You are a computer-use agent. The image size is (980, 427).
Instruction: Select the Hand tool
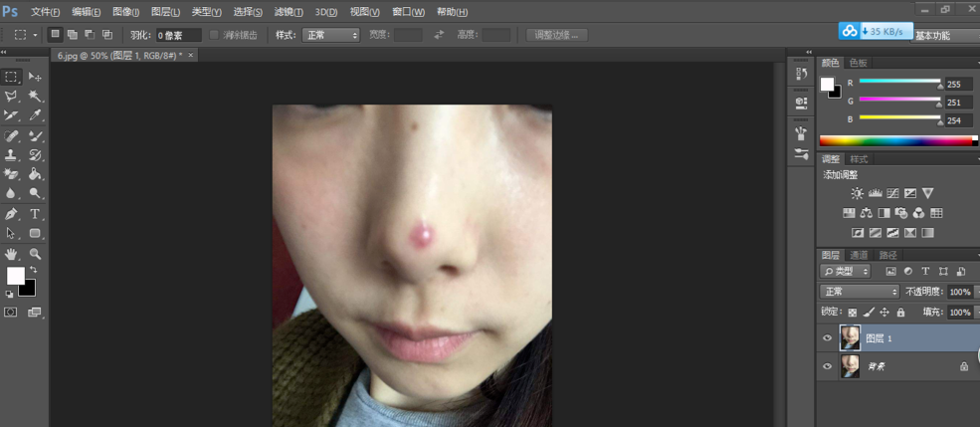(x=12, y=254)
